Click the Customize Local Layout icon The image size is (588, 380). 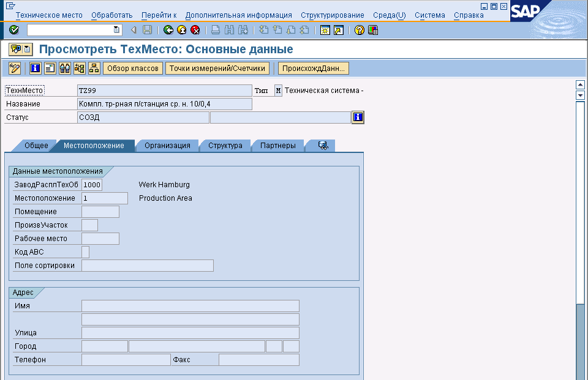[373, 30]
